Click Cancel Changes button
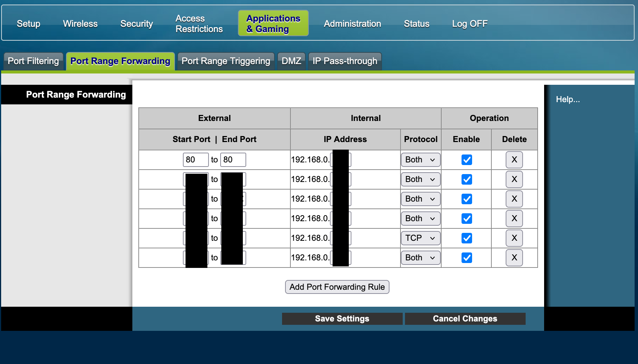This screenshot has height=364, width=638. coord(465,319)
